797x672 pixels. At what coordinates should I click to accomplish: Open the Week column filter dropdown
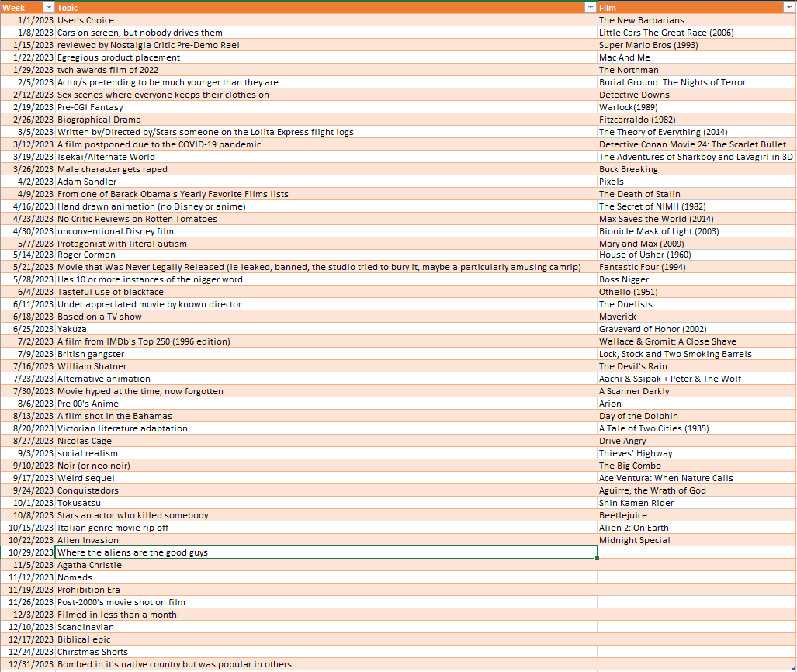49,7
